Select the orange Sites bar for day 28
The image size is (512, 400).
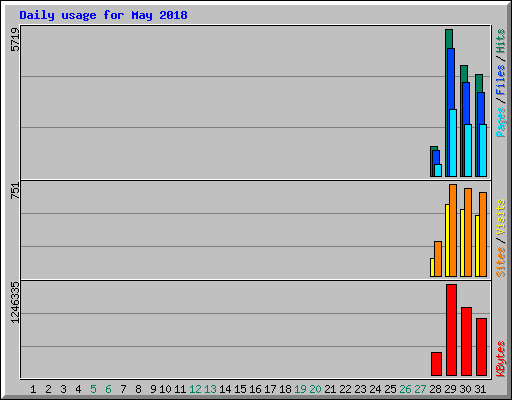[x=438, y=259]
